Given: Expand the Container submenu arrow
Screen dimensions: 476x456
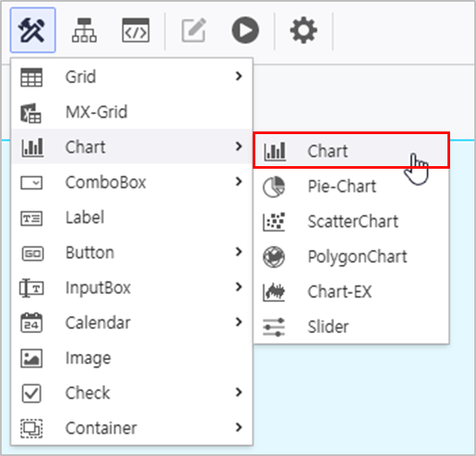Looking at the screenshot, I should [239, 427].
